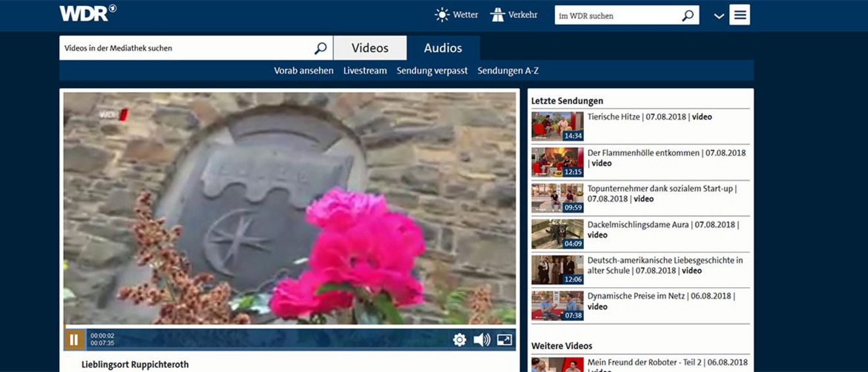Image resolution: width=868 pixels, height=372 pixels.
Task: Click the Liebesgeschichte thumbnail (12:06)
Action: click(558, 269)
